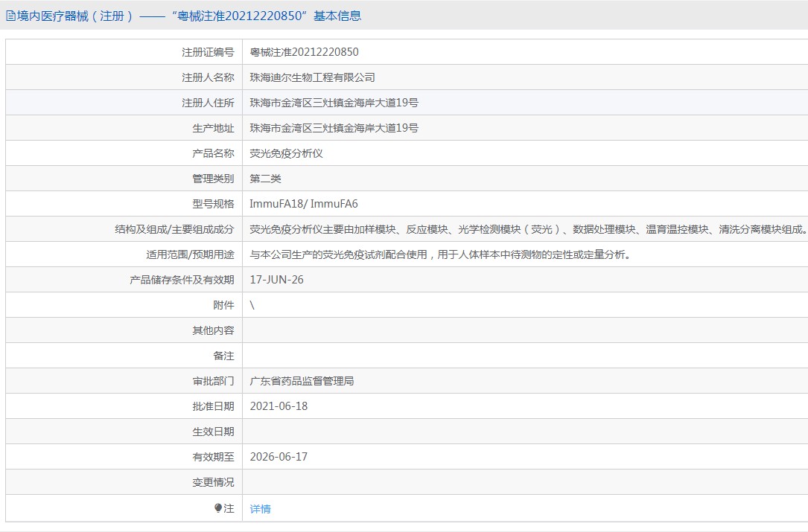Click the 生产地址 address value
The width and height of the screenshot is (808, 532).
pyautogui.click(x=334, y=128)
